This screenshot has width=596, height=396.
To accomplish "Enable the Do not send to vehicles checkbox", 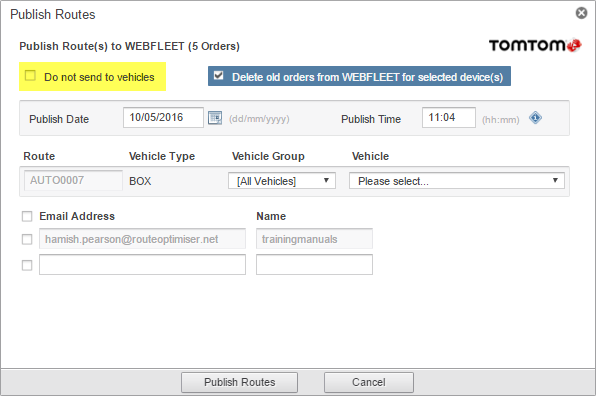I will pyautogui.click(x=30, y=76).
